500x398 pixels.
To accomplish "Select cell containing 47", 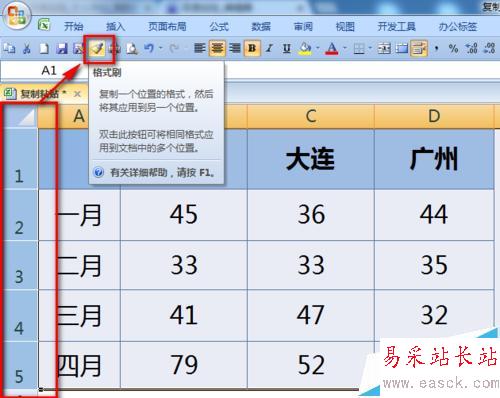I will point(311,315).
